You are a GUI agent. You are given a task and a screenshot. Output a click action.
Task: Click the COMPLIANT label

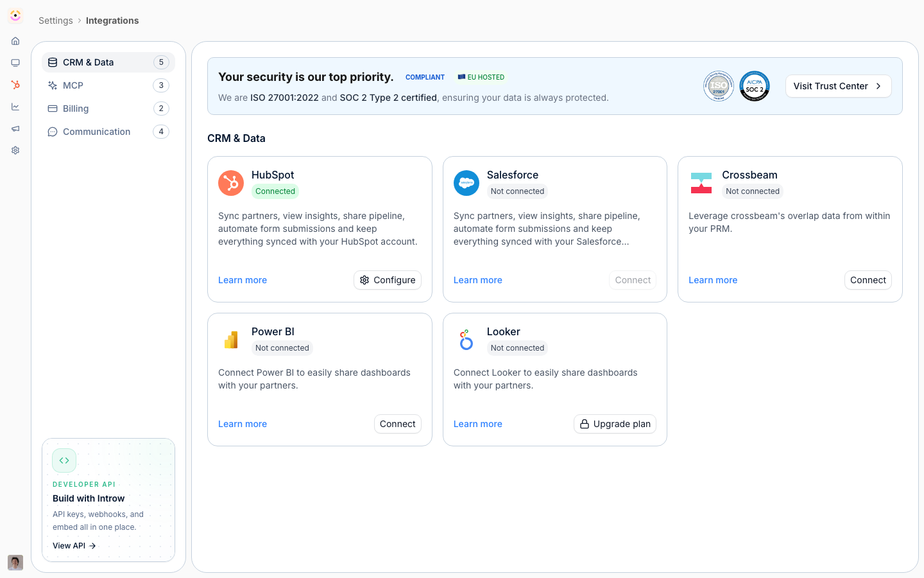coord(425,77)
